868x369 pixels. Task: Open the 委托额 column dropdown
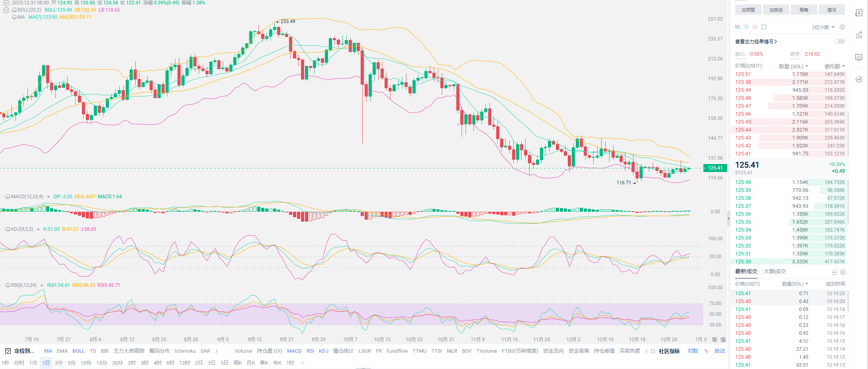click(x=834, y=66)
